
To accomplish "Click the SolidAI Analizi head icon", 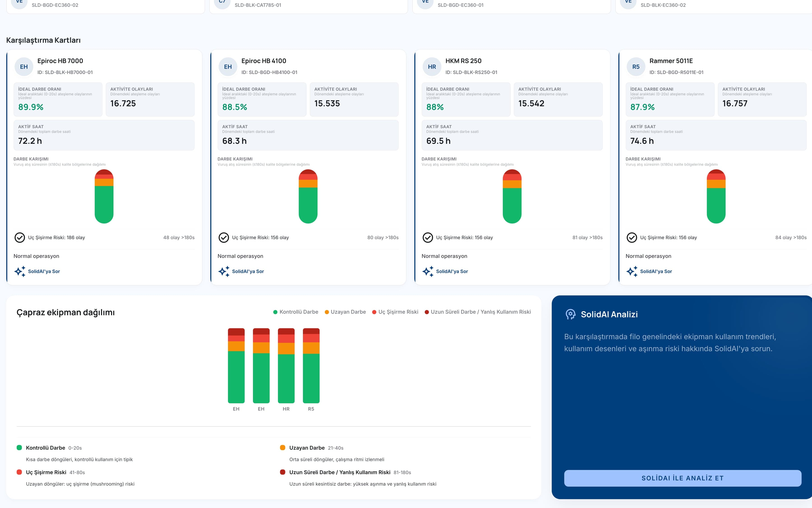I will (x=570, y=314).
